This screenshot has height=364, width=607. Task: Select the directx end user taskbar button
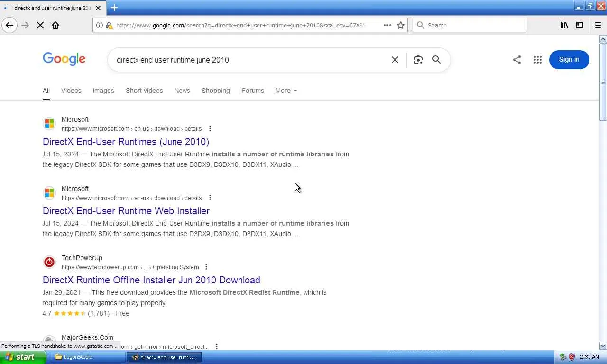click(164, 357)
